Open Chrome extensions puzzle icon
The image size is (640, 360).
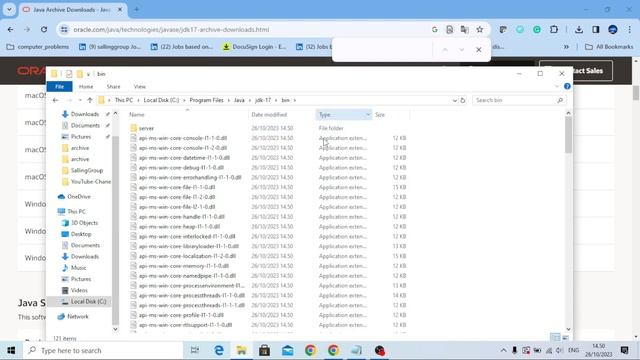click(x=553, y=29)
